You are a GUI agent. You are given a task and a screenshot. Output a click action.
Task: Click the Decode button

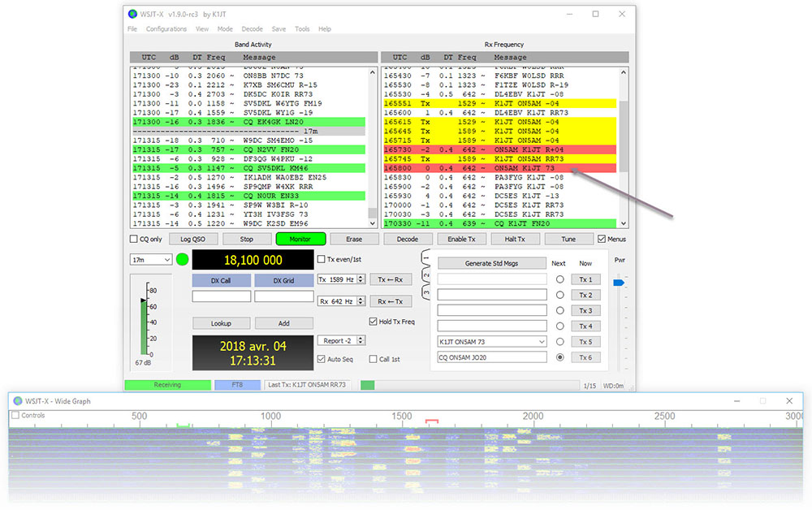(408, 240)
